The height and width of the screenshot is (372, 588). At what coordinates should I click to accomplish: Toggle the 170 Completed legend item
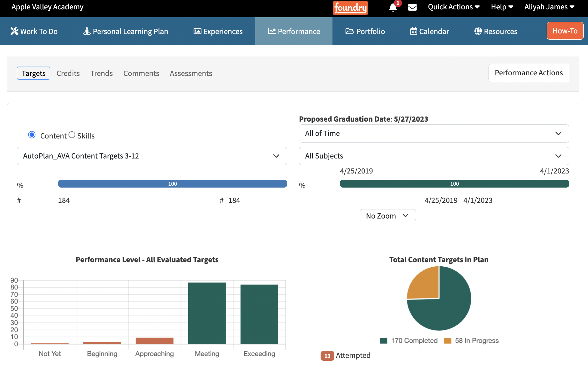[x=408, y=341]
